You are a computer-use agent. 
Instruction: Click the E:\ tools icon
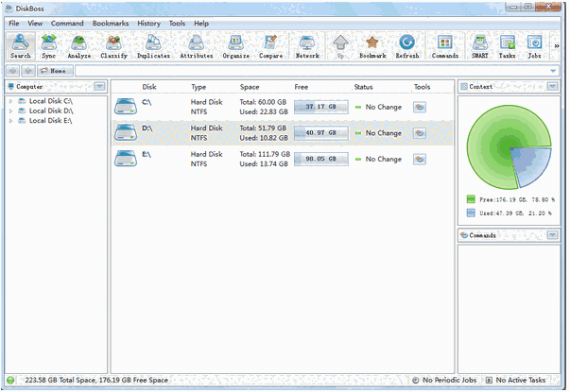[x=420, y=159]
